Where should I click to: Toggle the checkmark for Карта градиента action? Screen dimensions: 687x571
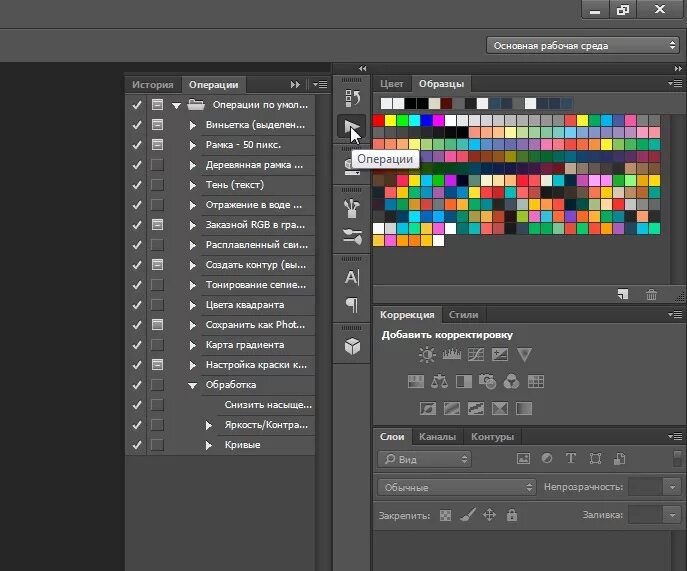pos(137,345)
